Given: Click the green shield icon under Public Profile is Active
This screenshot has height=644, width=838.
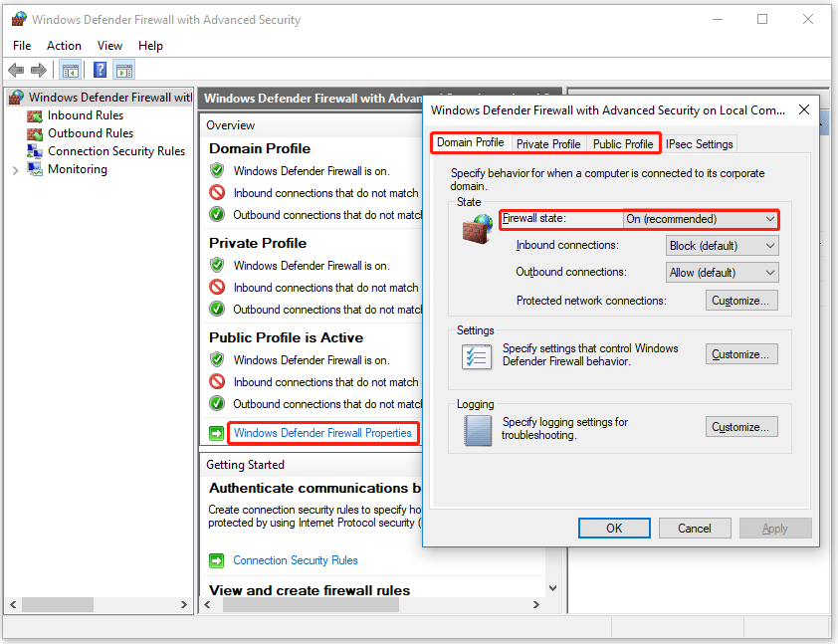Looking at the screenshot, I should pos(217,360).
